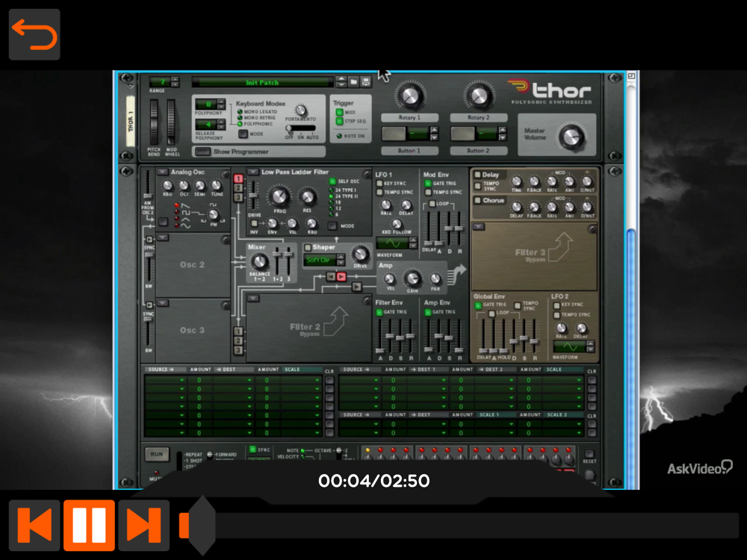
Task: Click the Mixer Balance 1-2 knob
Action: [259, 261]
